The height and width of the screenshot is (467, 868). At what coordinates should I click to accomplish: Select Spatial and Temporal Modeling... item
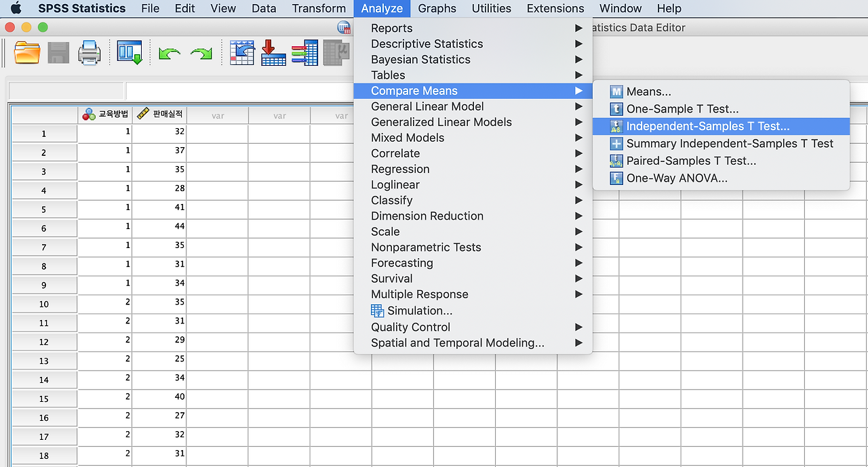click(x=473, y=343)
